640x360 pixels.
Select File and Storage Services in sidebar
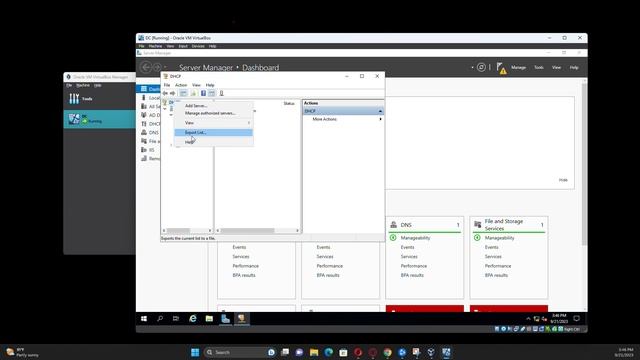(149, 141)
